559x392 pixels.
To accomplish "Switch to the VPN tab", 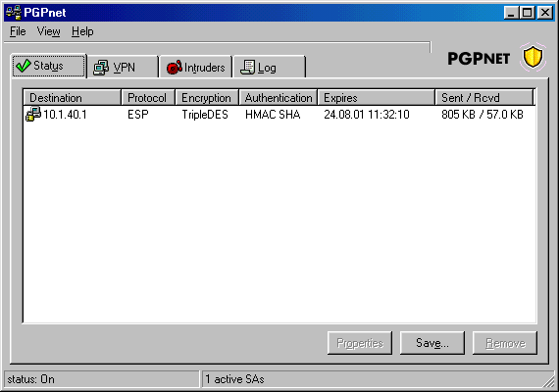I will (123, 67).
